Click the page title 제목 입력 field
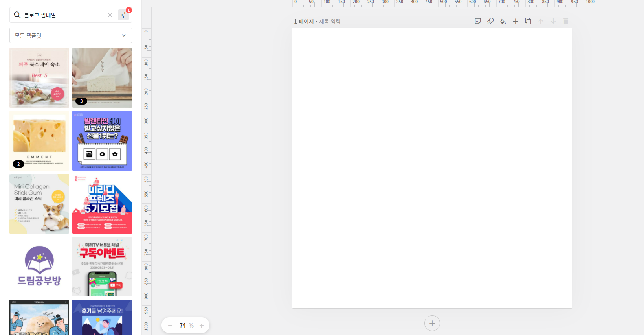 330,22
